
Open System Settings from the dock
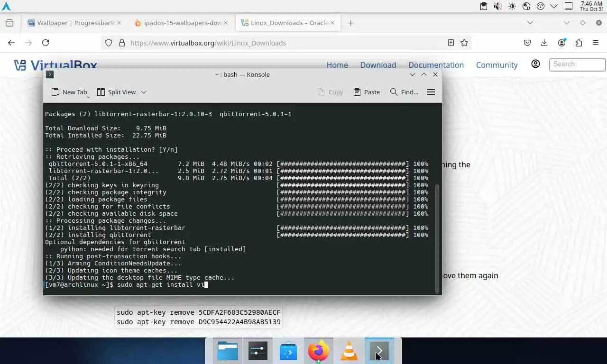pos(258,351)
